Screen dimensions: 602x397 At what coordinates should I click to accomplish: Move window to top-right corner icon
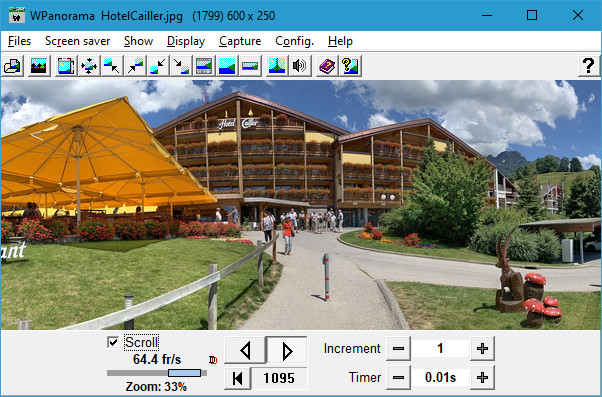135,66
